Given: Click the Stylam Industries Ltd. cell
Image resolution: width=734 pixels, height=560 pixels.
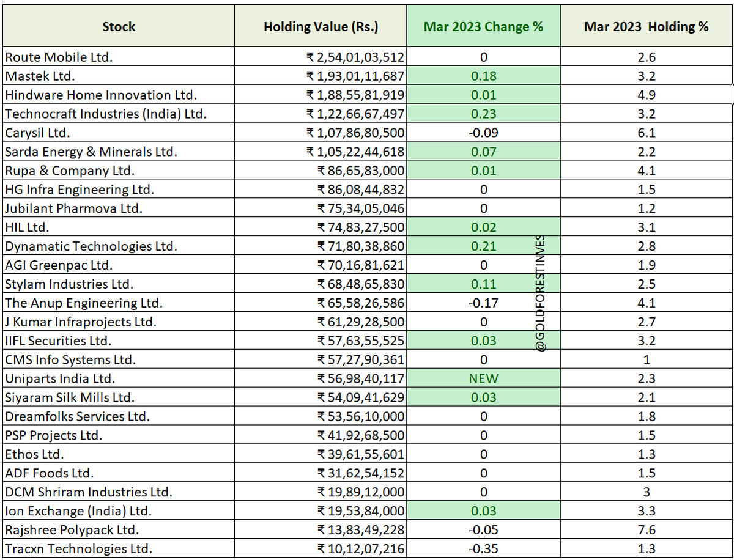Looking at the screenshot, I should 119,284.
